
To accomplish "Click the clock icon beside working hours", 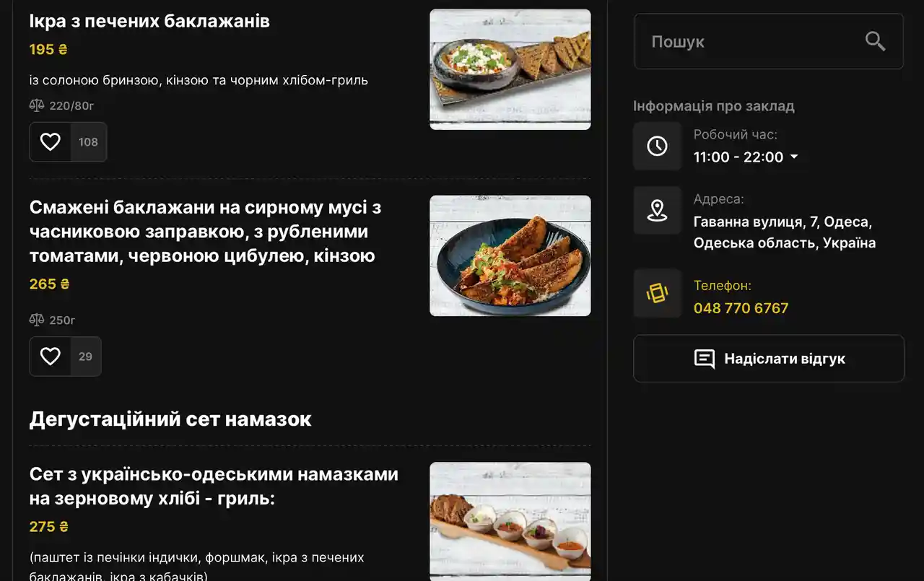I will [x=657, y=146].
